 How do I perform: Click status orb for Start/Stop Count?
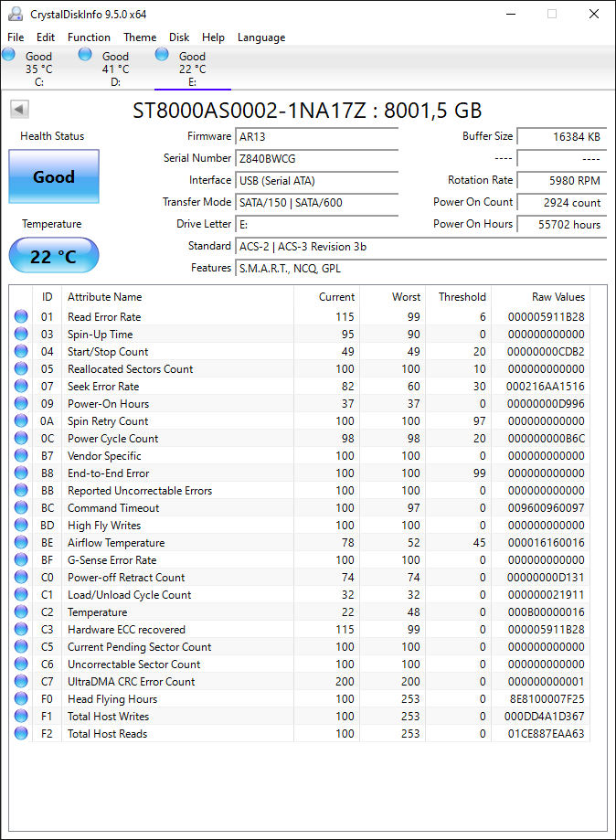pos(21,351)
